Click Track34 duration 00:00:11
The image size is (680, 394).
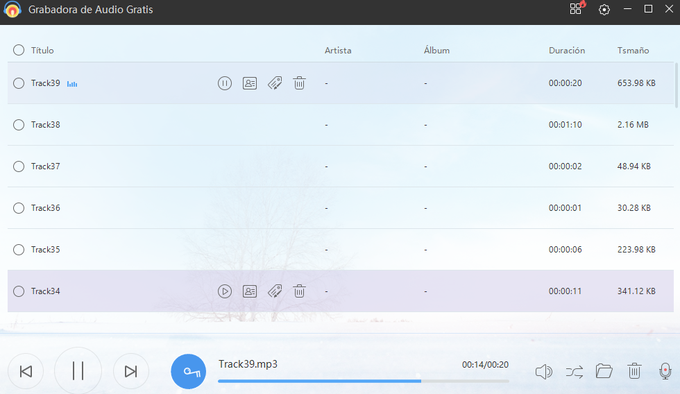tap(565, 291)
